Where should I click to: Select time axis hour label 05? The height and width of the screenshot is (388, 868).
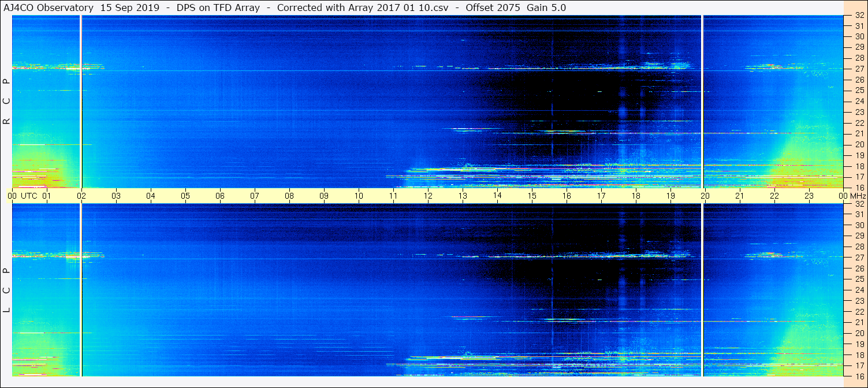[185, 196]
